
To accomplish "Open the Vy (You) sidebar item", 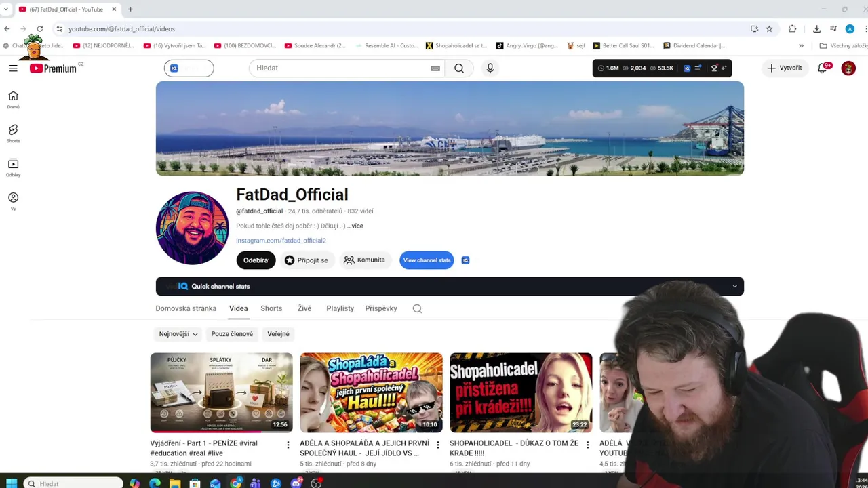I will tap(13, 201).
